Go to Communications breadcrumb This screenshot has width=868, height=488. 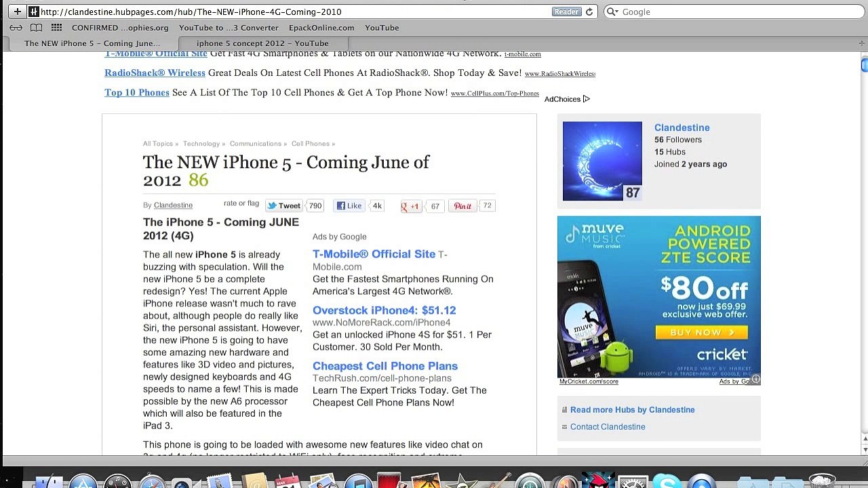(256, 144)
